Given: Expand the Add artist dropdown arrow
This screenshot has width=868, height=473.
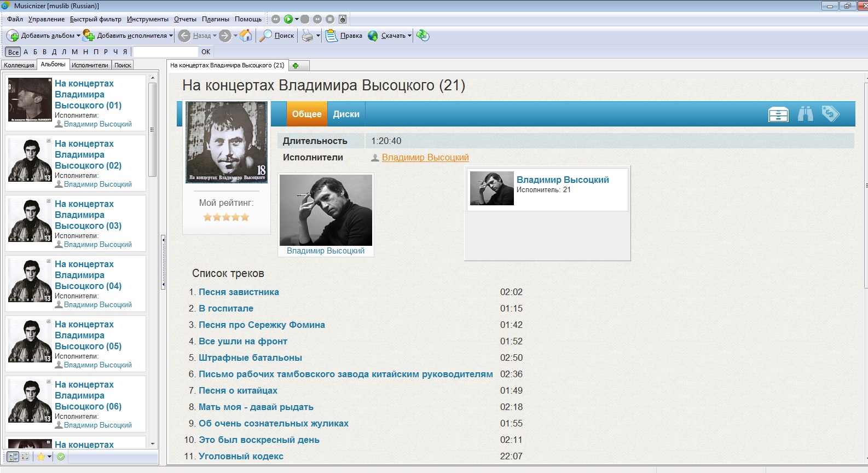Looking at the screenshot, I should [171, 36].
